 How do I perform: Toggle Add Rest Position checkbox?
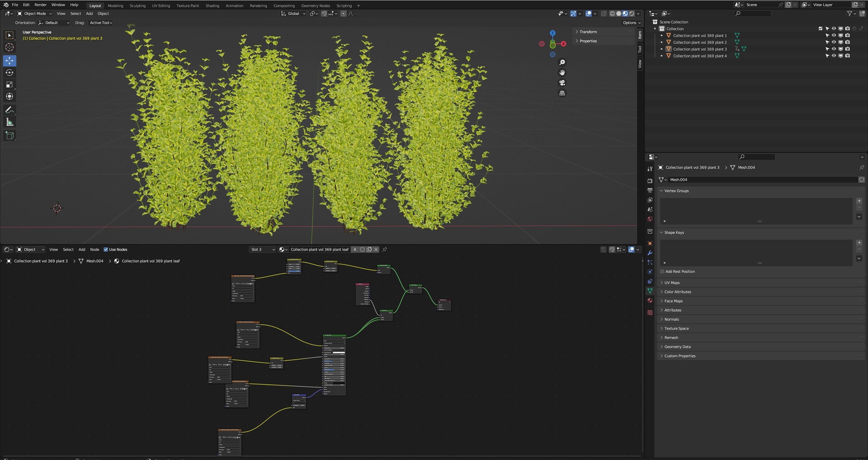pyautogui.click(x=662, y=271)
